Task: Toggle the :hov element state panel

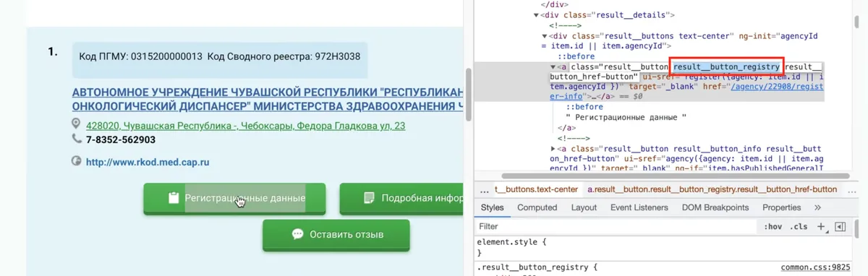Action: [773, 226]
